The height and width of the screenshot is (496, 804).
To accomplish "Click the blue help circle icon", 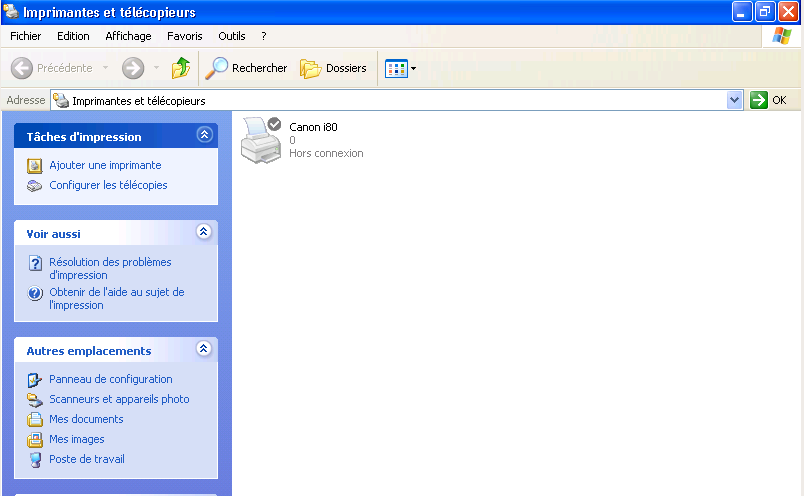I will [35, 293].
